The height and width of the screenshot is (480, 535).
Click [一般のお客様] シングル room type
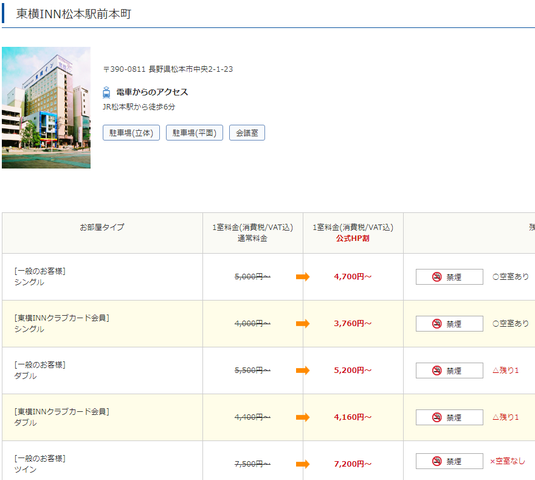pyautogui.click(x=40, y=277)
